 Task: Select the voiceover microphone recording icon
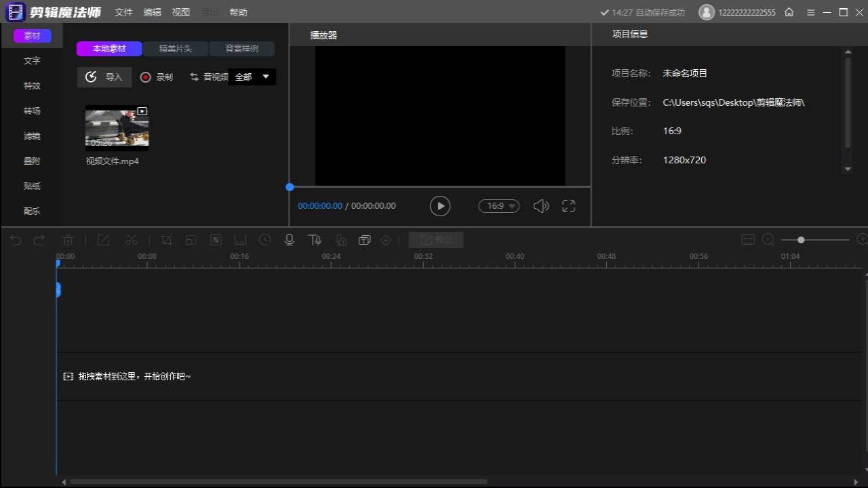289,239
